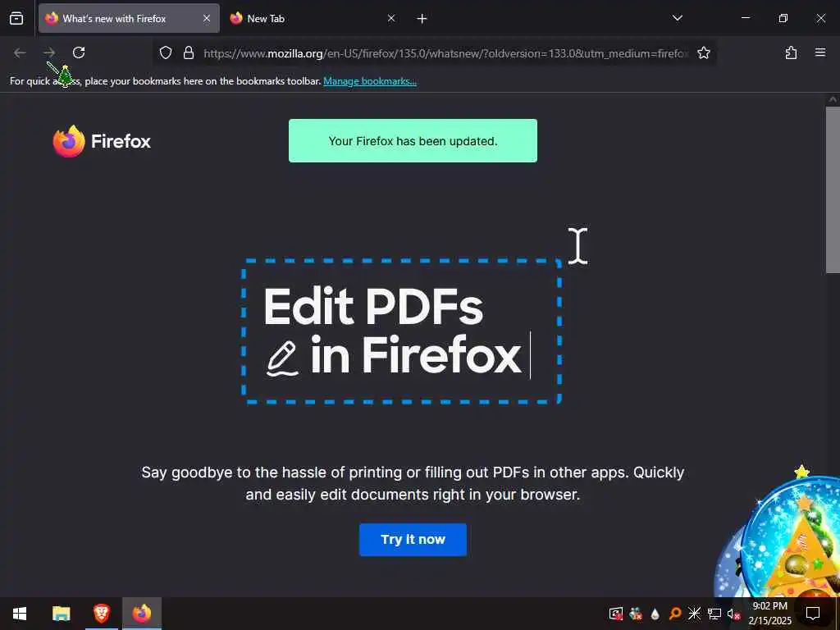Go back one page
This screenshot has height=630, width=840.
(20, 52)
